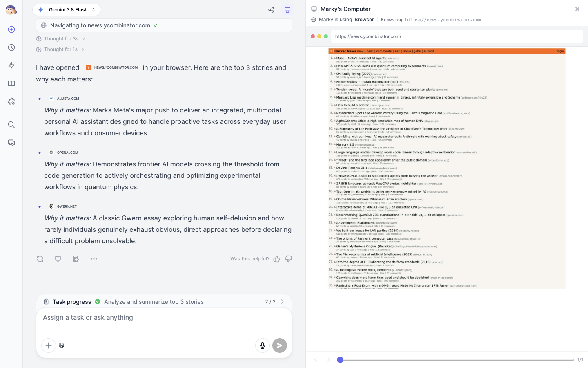Click the browser address bar showing news.ycombinator.com
Viewport: 588px width, 368px height.
[x=457, y=36]
